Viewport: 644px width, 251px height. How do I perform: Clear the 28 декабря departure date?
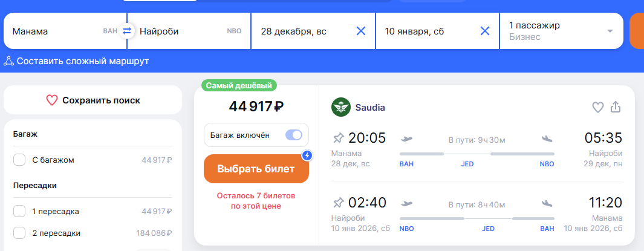(x=361, y=31)
